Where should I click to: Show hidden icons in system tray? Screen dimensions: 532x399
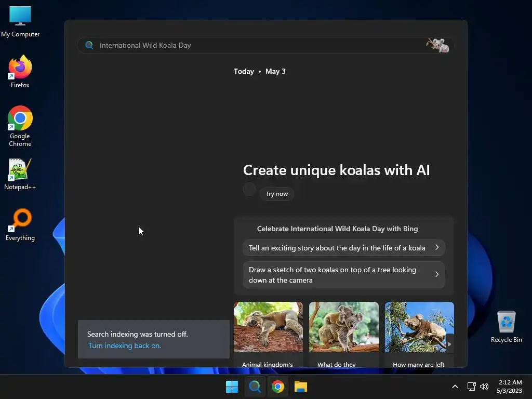tap(455, 387)
